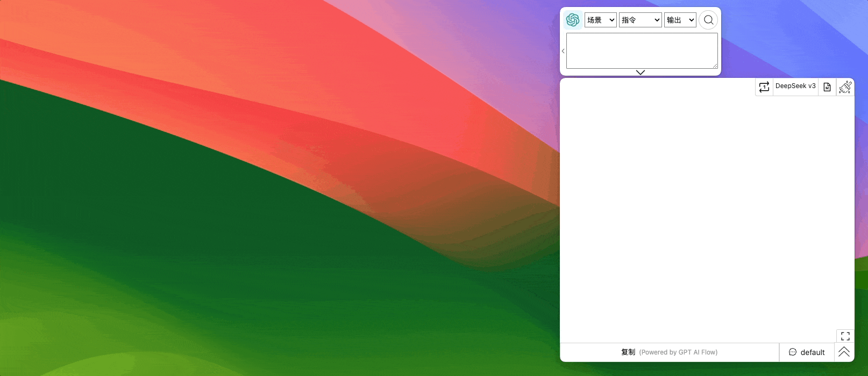868x376 pixels.
Task: Click the markdown document icon
Action: (x=827, y=87)
